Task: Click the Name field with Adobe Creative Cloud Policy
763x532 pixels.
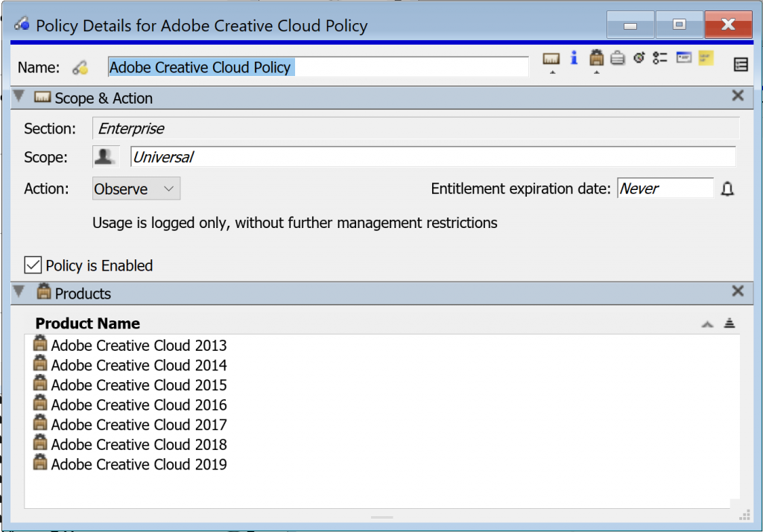Action: point(318,67)
